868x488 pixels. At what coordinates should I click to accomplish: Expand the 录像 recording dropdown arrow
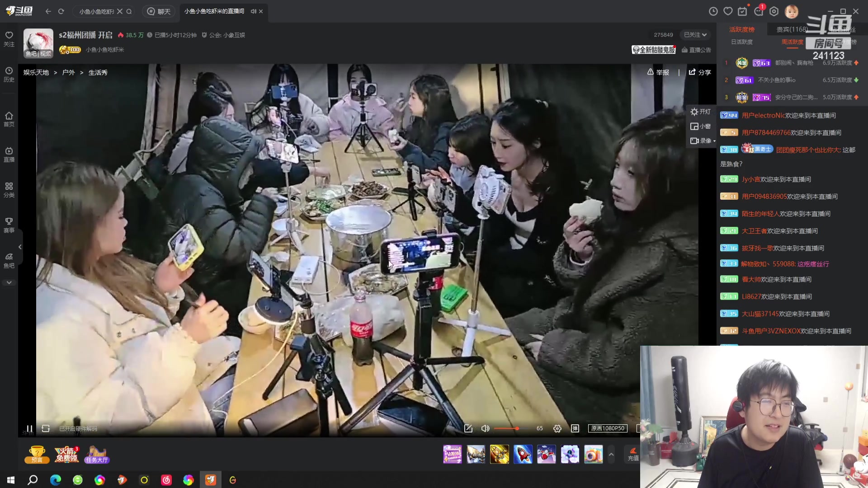coord(713,141)
